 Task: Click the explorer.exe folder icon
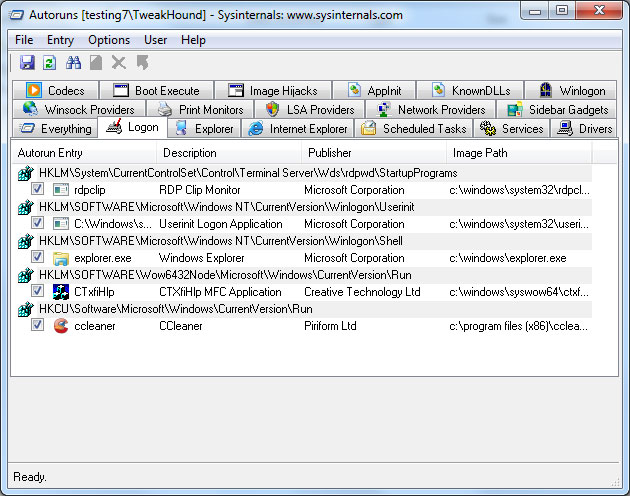[x=61, y=258]
